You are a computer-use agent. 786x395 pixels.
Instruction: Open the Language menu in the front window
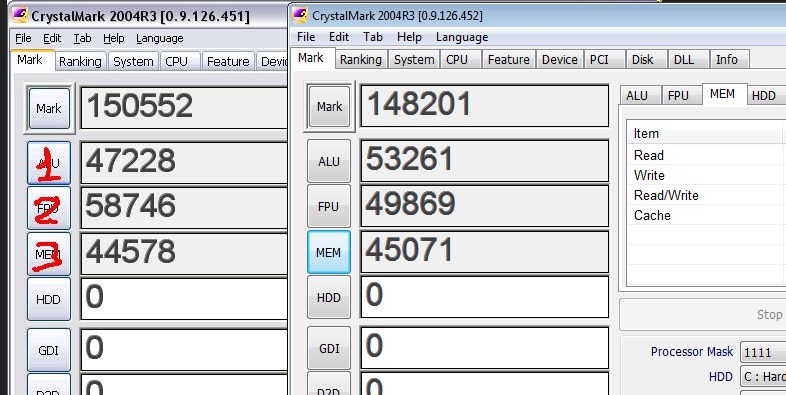click(x=462, y=37)
